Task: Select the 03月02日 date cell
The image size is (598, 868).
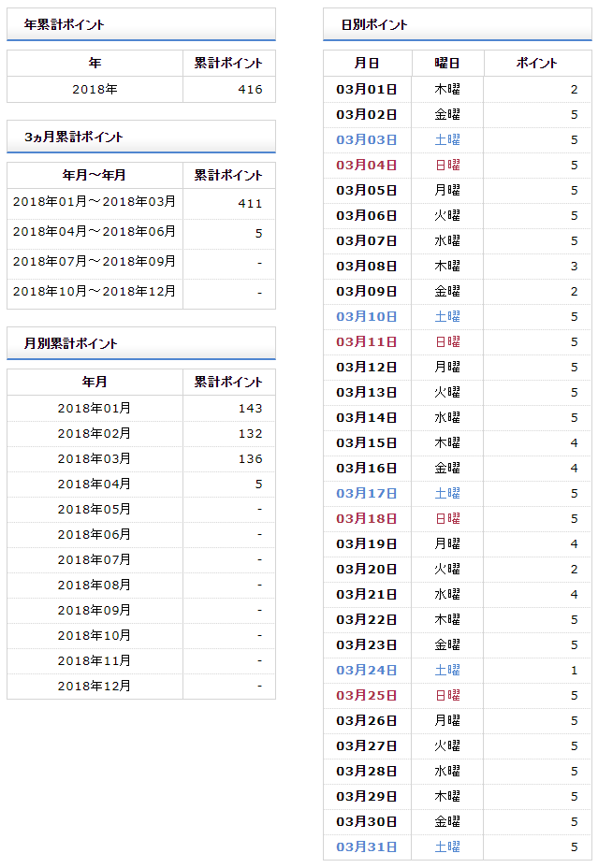Action: (x=367, y=115)
